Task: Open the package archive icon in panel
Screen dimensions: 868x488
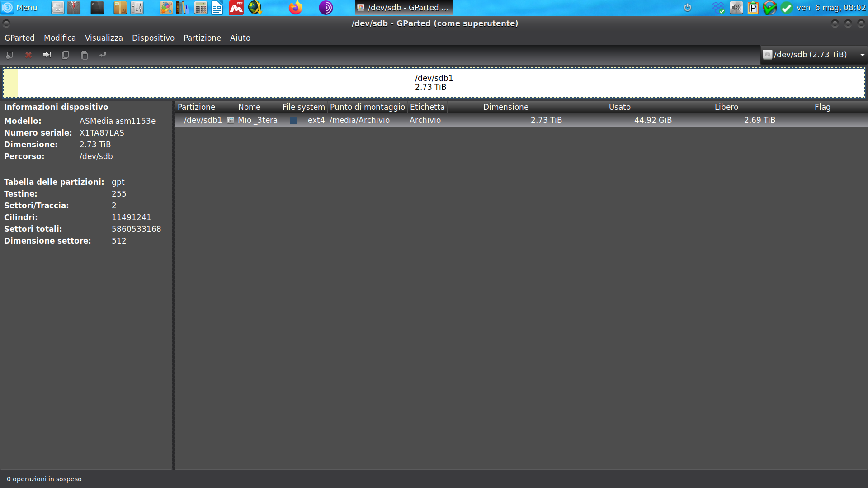Action: (120, 8)
